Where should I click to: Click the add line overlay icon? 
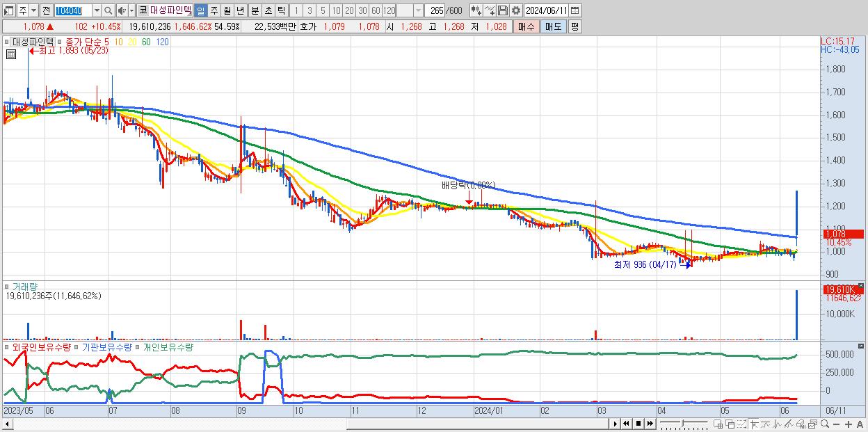pos(490,10)
